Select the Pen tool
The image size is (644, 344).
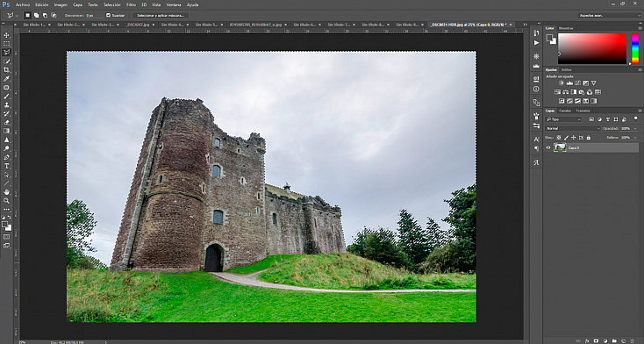(x=6, y=157)
